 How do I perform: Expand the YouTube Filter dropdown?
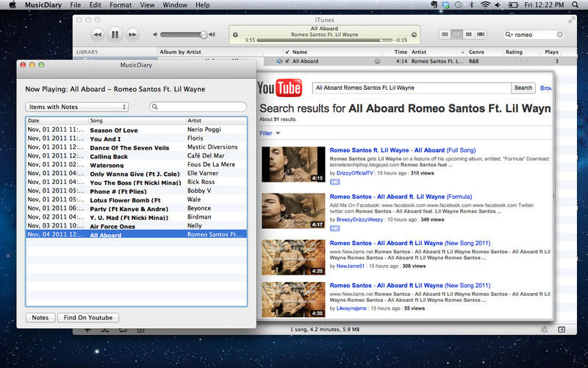270,133
